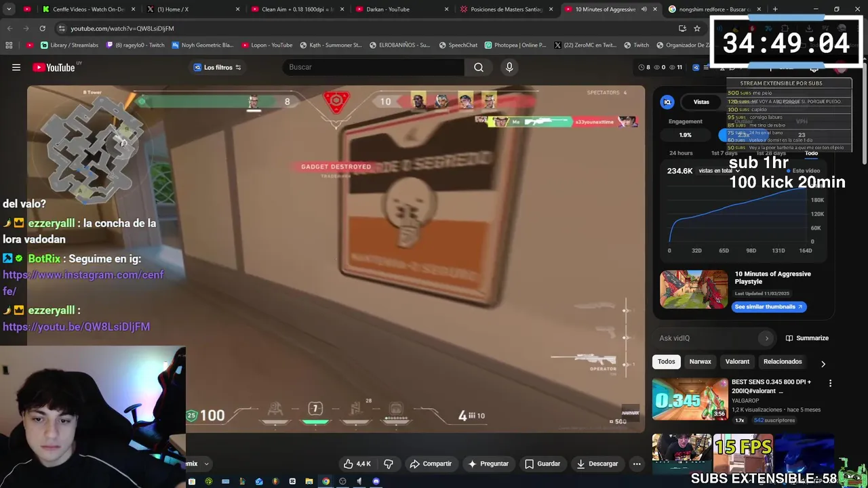Like the video showing 4,4 K
The image size is (868, 488).
point(357,464)
